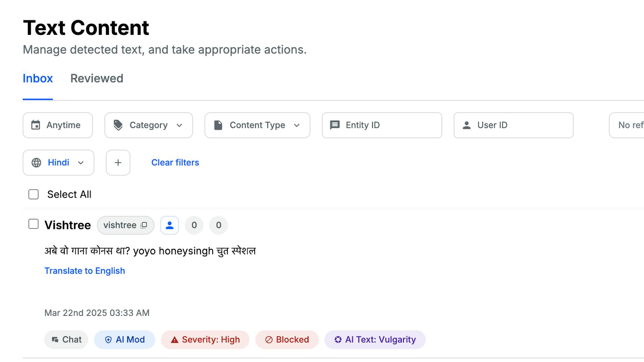Open the user profile icon for Vishtree
Image resolution: width=644 pixels, height=362 pixels.
pyautogui.click(x=169, y=225)
